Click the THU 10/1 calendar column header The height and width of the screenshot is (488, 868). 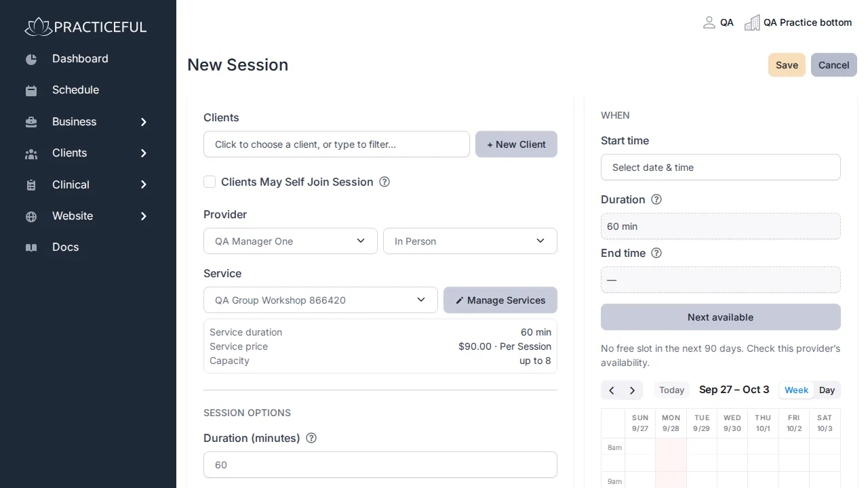(763, 423)
